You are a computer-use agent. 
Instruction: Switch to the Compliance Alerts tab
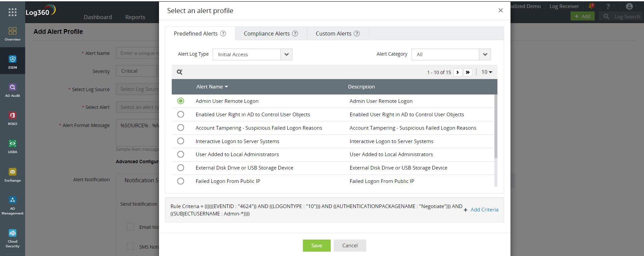(270, 34)
